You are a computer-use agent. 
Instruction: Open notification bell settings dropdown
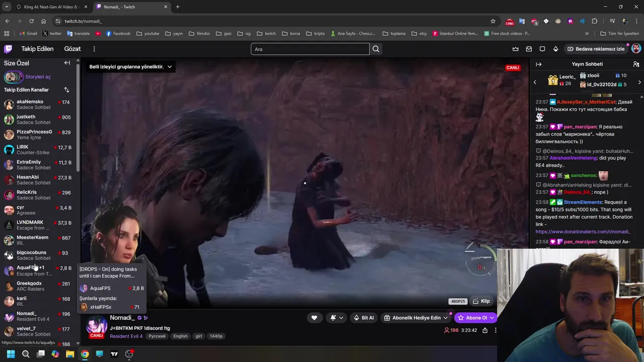337,318
